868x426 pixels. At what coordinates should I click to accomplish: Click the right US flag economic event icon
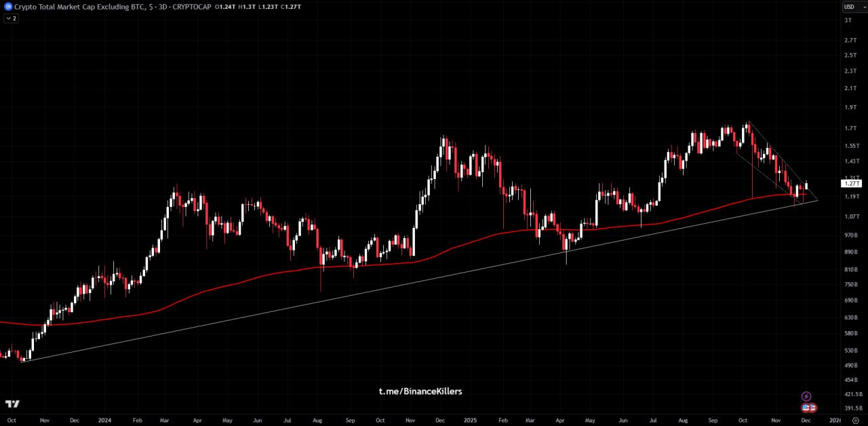click(812, 408)
